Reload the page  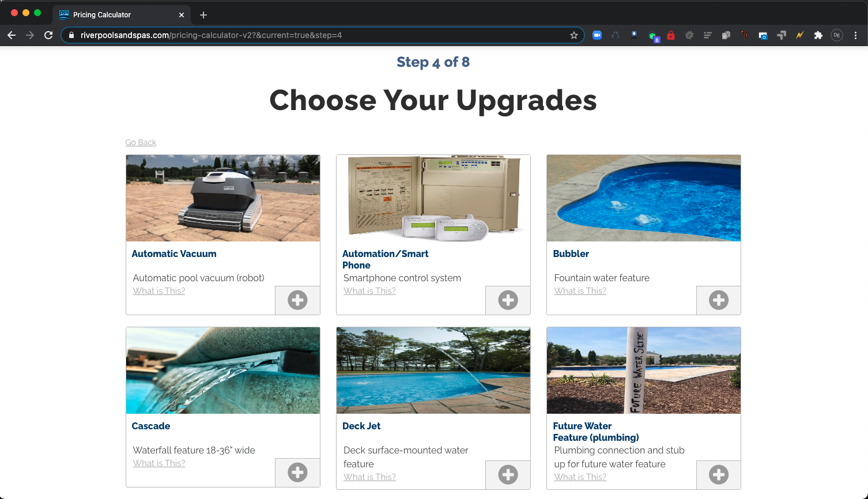(x=48, y=35)
